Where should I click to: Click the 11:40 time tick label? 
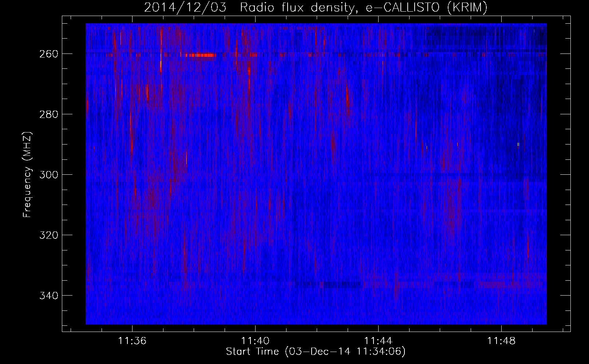255,341
